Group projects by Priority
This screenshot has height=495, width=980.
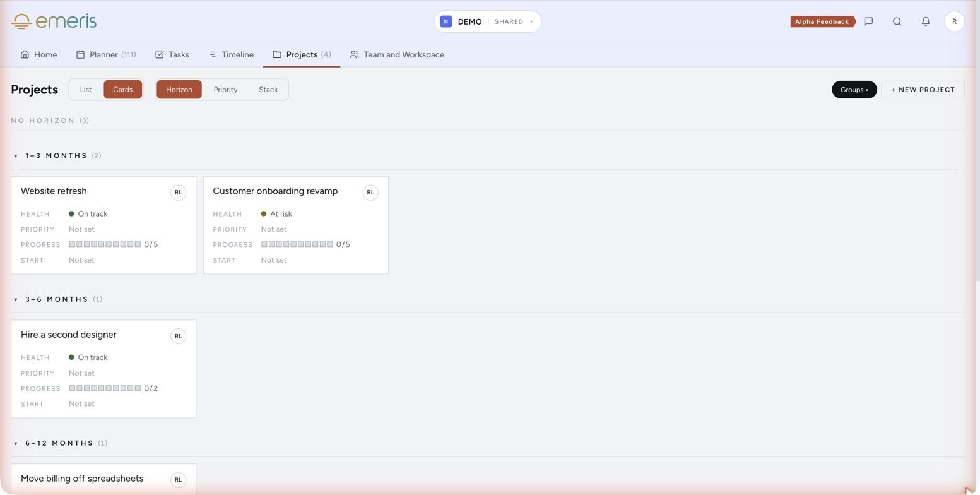tap(225, 90)
